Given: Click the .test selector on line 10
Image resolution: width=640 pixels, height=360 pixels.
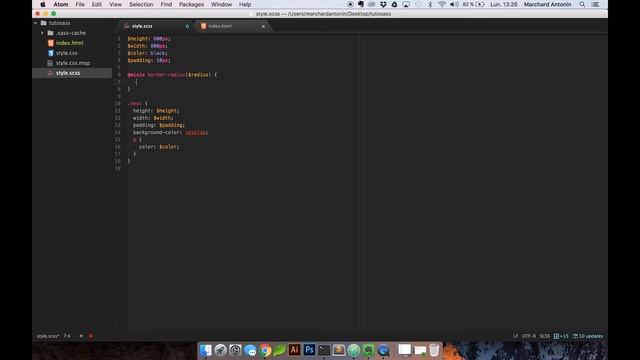Looking at the screenshot, I should tap(134, 104).
